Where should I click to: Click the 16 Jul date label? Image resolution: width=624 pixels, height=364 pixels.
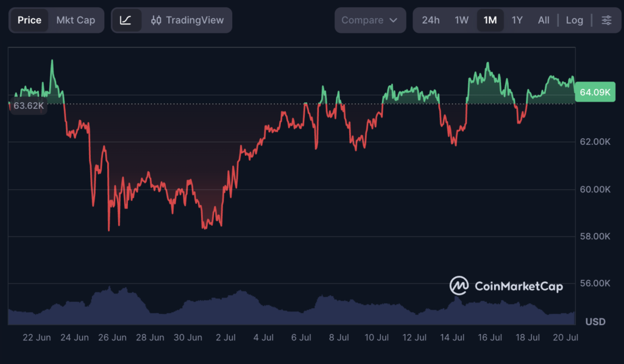click(x=490, y=337)
